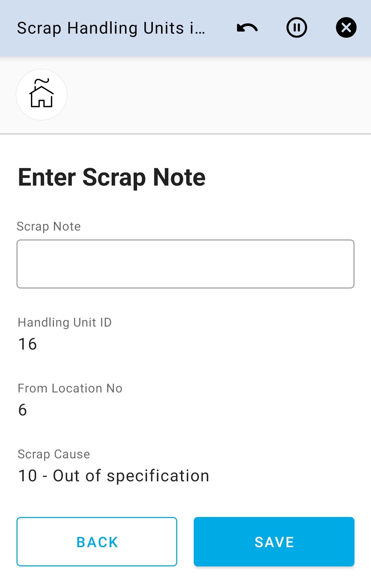Click the "Out of specification" cause text
This screenshot has height=588, width=371.
pos(131,476)
